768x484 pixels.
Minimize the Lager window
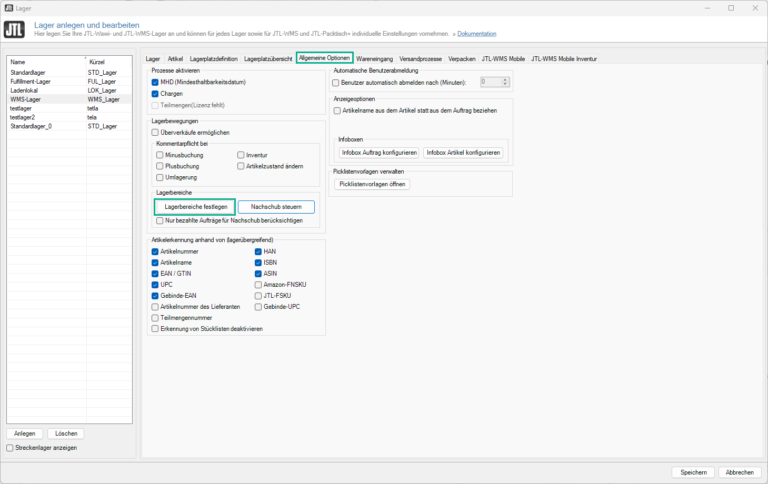[706, 7]
